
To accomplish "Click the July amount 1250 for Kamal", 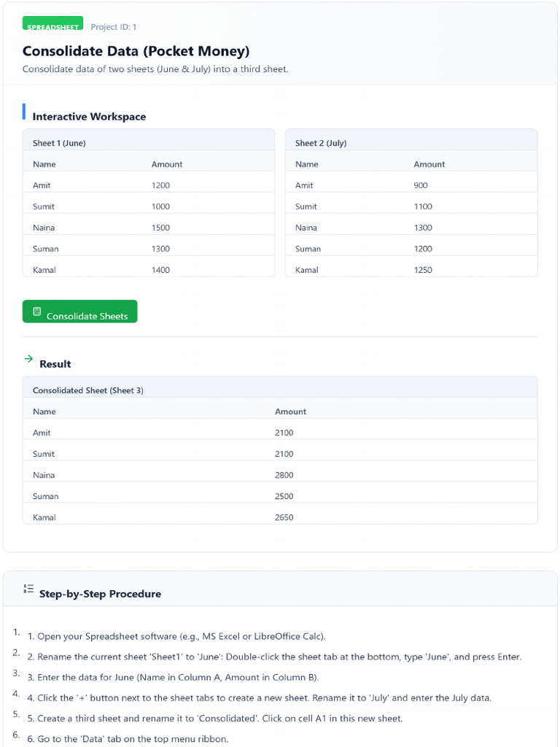I will [423, 270].
